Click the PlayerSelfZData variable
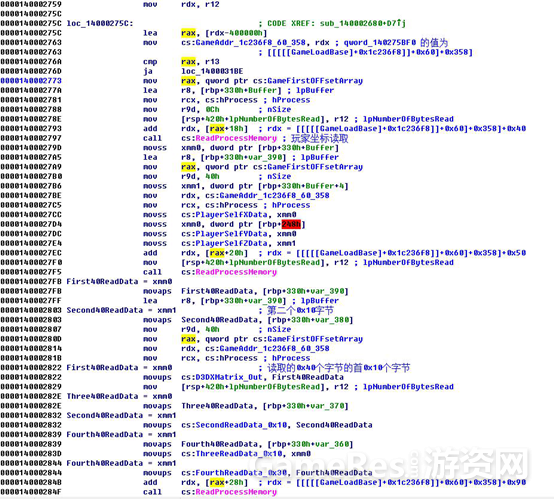 pos(231,243)
